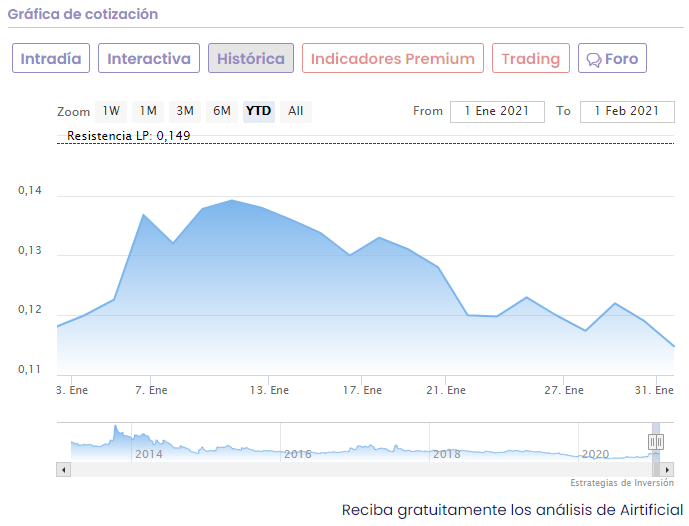Viewport: 689px width, 526px height.
Task: Click the 17. Ene x-axis label
Action: [363, 390]
